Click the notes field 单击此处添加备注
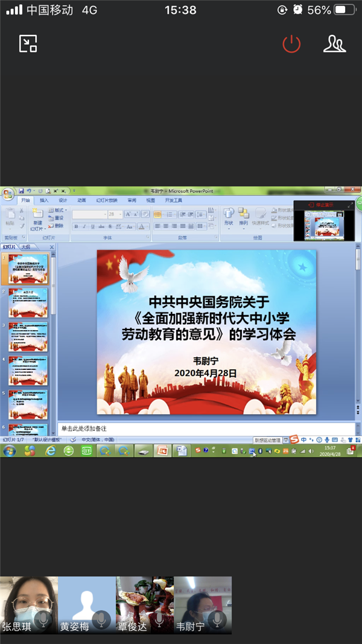This screenshot has height=644, width=362. (x=205, y=429)
